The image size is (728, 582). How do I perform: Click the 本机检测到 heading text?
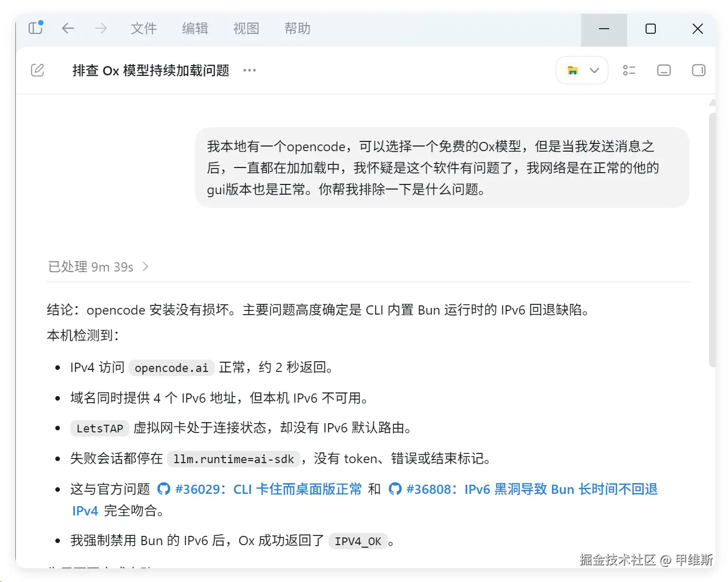[x=83, y=336]
